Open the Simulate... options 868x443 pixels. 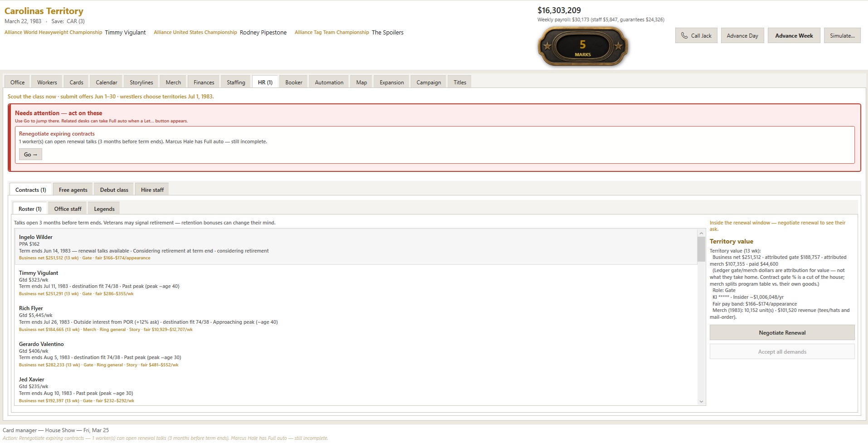[x=842, y=35]
